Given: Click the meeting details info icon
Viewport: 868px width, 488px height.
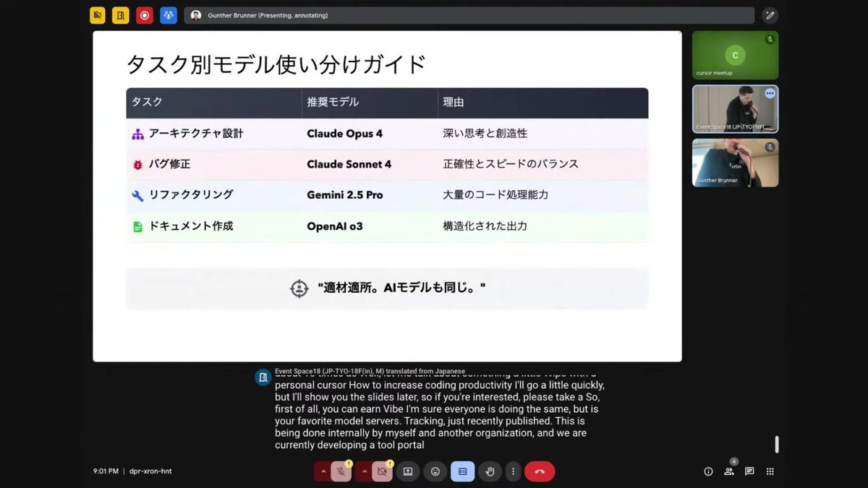Looking at the screenshot, I should pyautogui.click(x=707, y=471).
